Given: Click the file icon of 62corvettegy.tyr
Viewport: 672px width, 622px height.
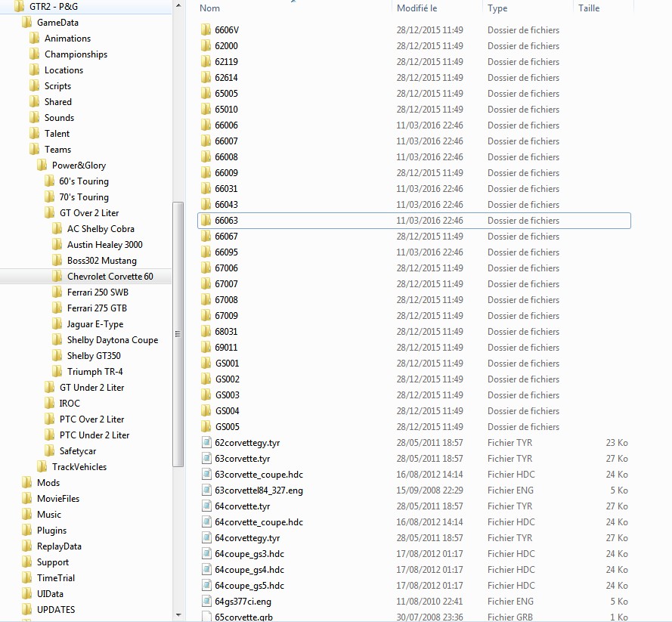Looking at the screenshot, I should (x=206, y=442).
